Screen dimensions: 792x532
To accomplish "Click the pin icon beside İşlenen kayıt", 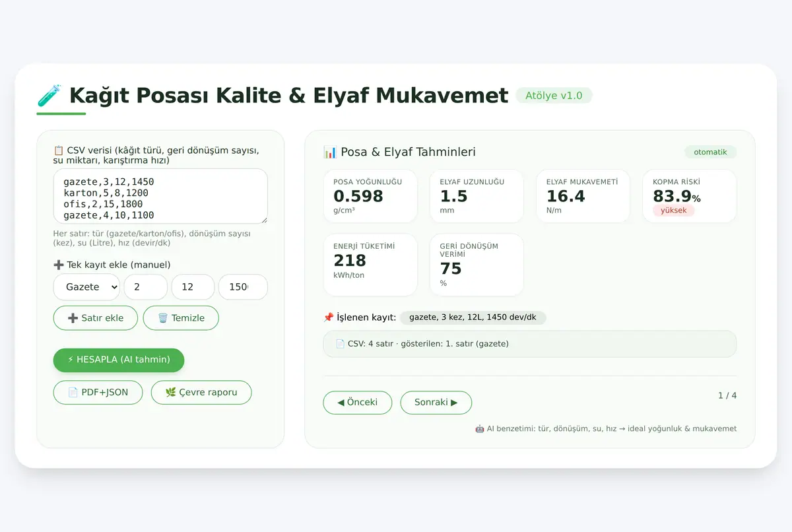I will click(x=329, y=317).
